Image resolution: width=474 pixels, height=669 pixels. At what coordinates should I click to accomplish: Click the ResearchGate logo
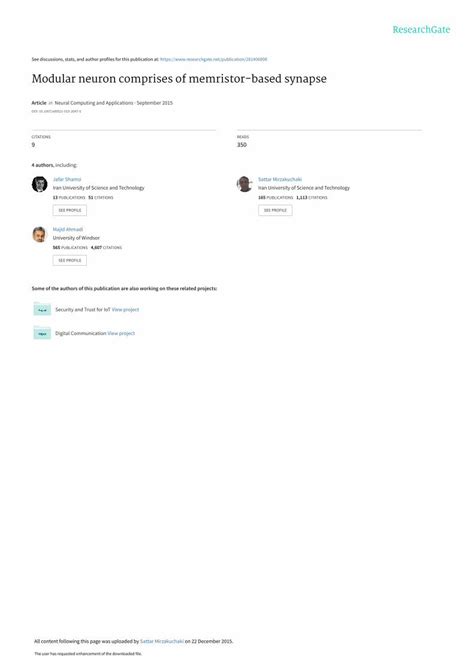(421, 29)
